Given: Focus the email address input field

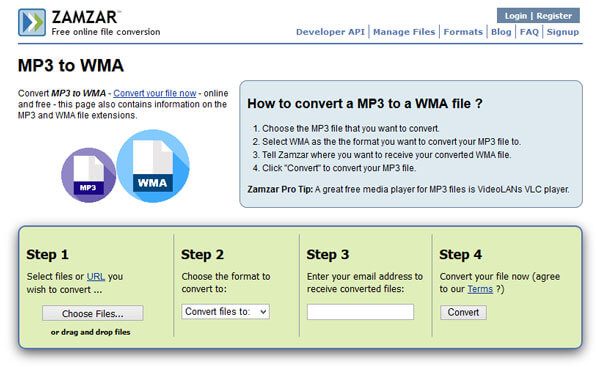Looking at the screenshot, I should (360, 312).
